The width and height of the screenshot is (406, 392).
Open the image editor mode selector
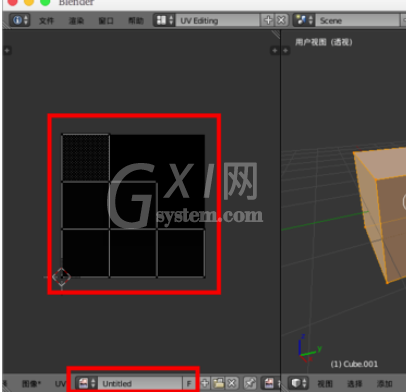pyautogui.click(x=271, y=383)
